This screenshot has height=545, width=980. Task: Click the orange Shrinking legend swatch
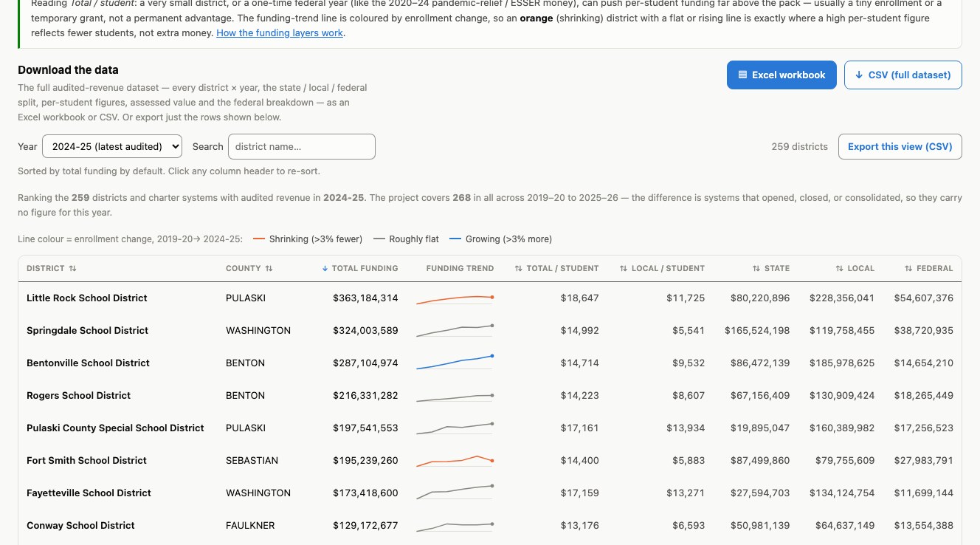[258, 239]
